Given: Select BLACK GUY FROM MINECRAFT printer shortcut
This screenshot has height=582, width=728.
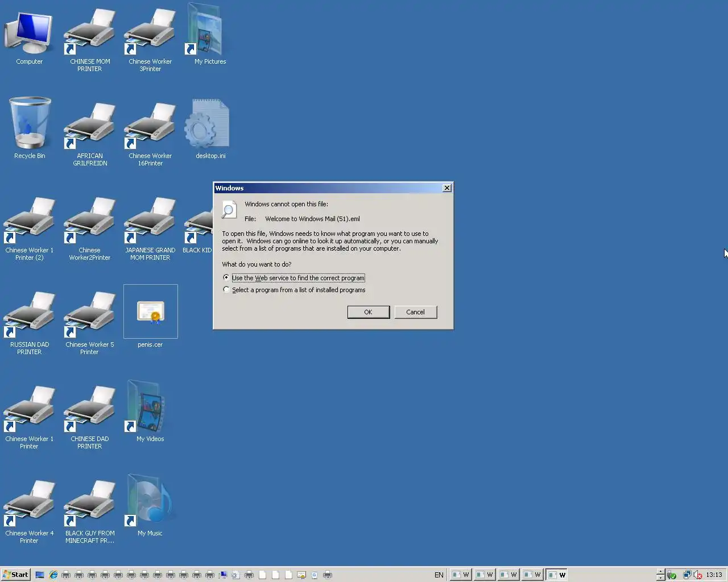Looking at the screenshot, I should tap(90, 512).
